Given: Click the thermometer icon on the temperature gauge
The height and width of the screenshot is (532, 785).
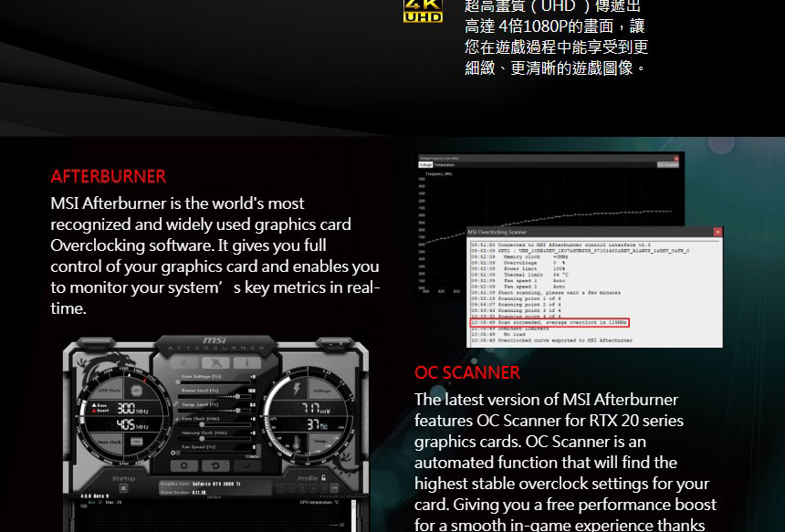Looking at the screenshot, I should pyautogui.click(x=297, y=443).
